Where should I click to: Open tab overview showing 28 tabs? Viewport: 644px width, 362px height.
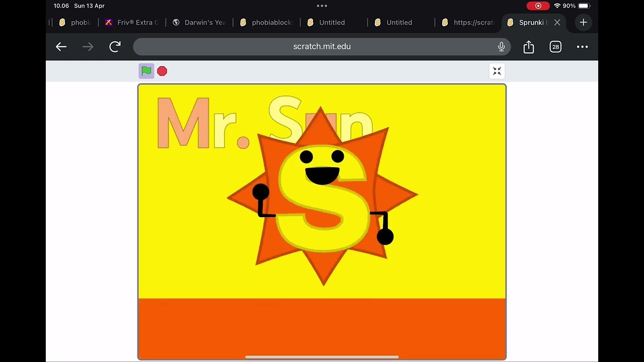click(555, 47)
